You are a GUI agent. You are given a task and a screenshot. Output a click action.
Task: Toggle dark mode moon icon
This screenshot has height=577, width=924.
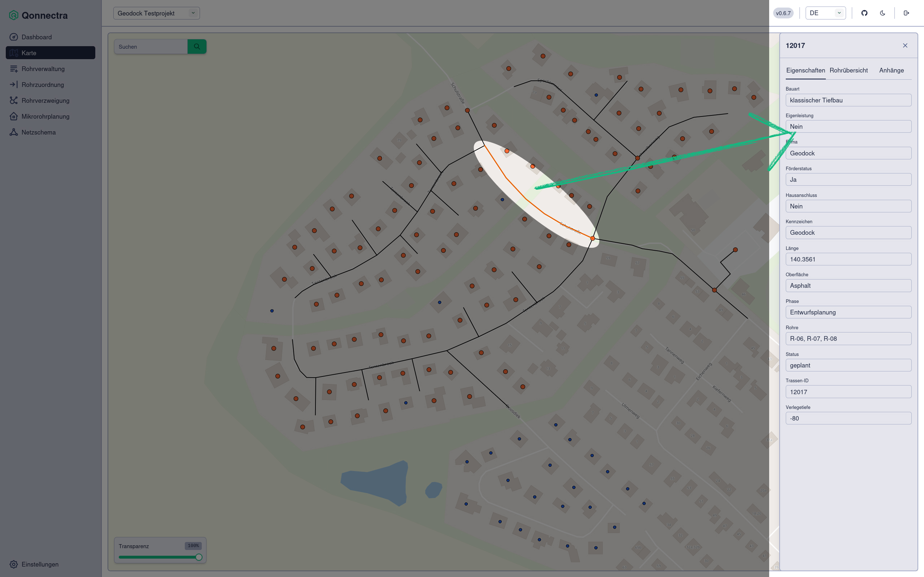click(882, 13)
